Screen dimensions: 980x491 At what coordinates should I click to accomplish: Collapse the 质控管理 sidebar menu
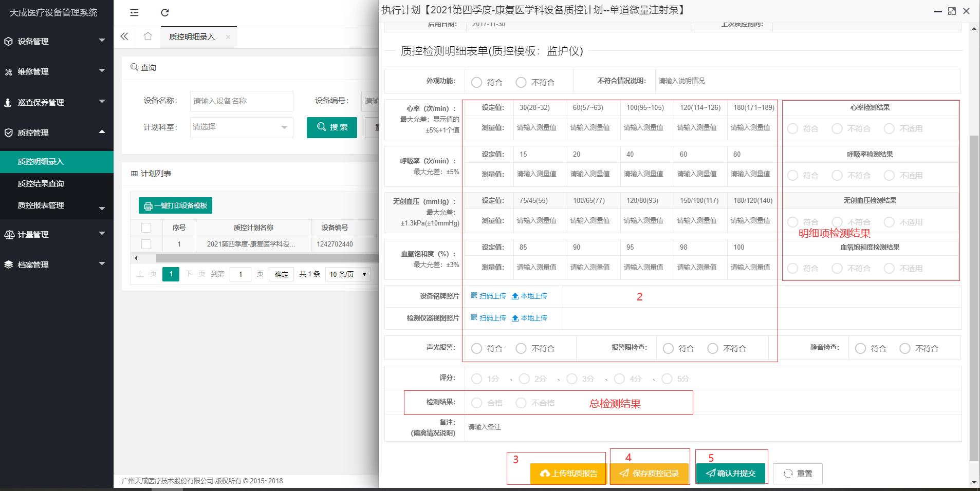[57, 133]
